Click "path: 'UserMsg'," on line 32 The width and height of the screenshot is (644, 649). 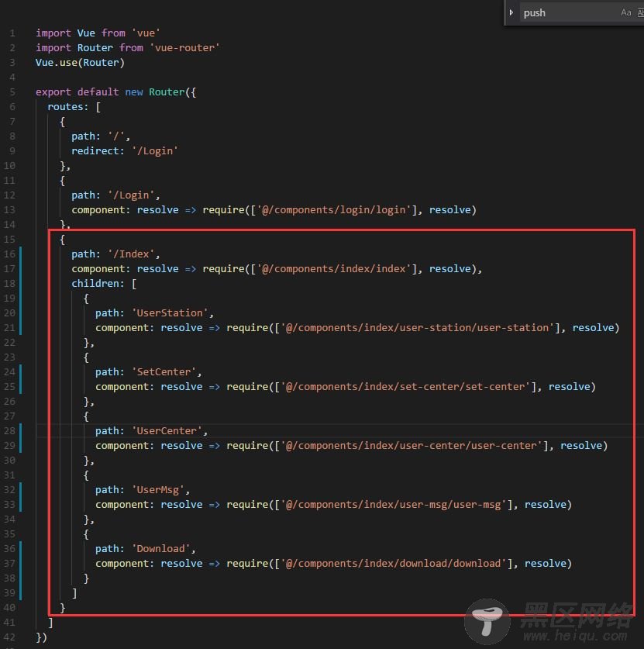[143, 489]
